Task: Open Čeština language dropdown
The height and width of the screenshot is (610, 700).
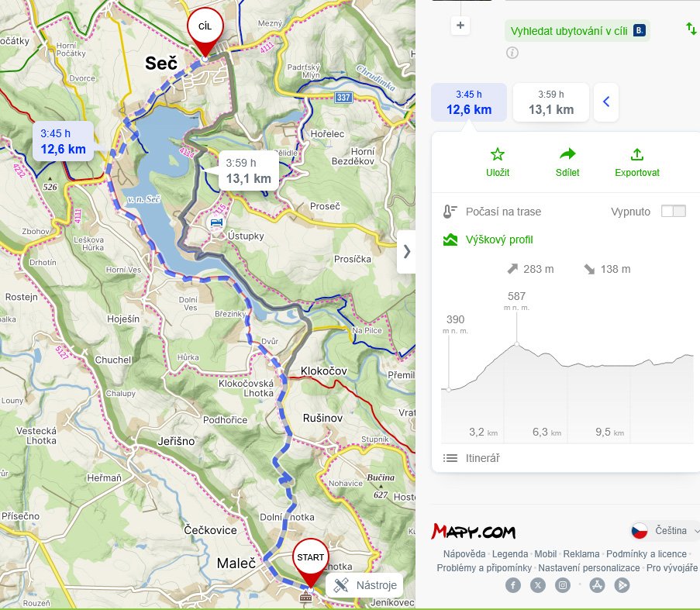Action: pyautogui.click(x=665, y=531)
